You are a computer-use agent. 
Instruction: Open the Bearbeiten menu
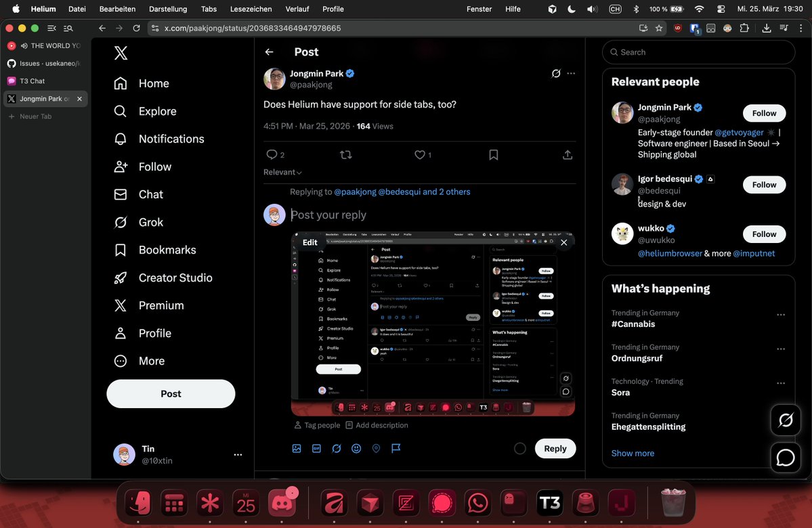pos(118,9)
